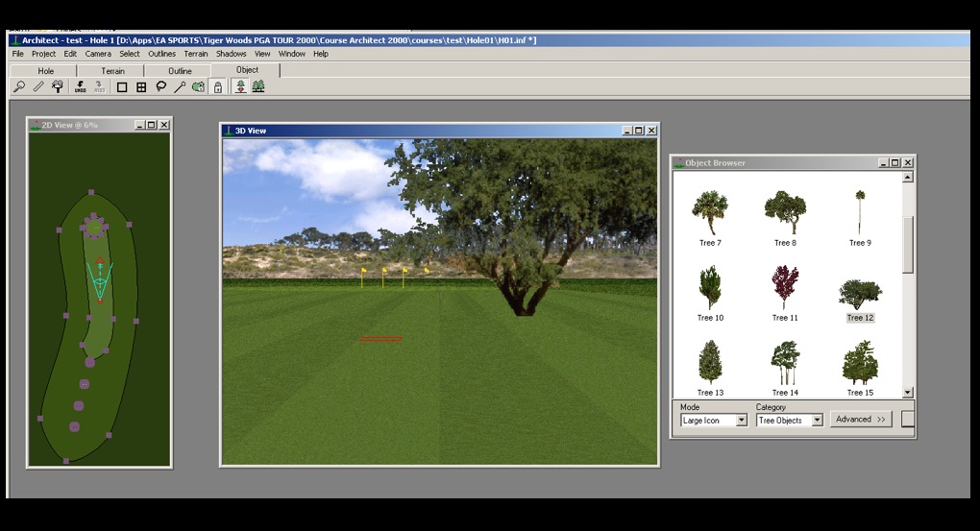Minimize the 2D View window
The width and height of the screenshot is (980, 531).
tap(139, 125)
